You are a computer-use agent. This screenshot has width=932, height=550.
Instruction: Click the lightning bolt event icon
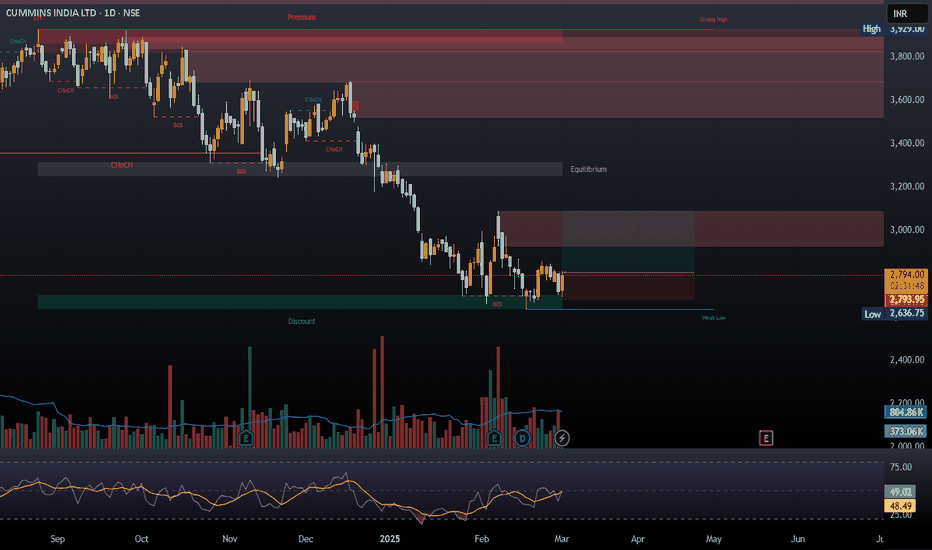(562, 439)
